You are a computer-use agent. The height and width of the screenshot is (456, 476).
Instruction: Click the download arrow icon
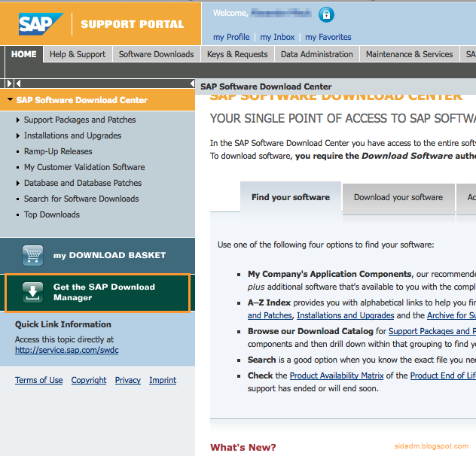tap(33, 293)
